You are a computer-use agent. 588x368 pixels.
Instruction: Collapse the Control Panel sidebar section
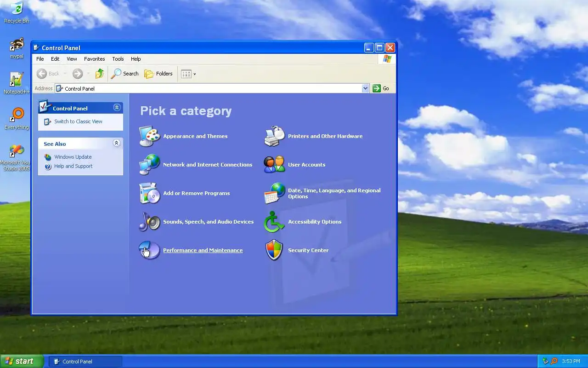(x=117, y=108)
